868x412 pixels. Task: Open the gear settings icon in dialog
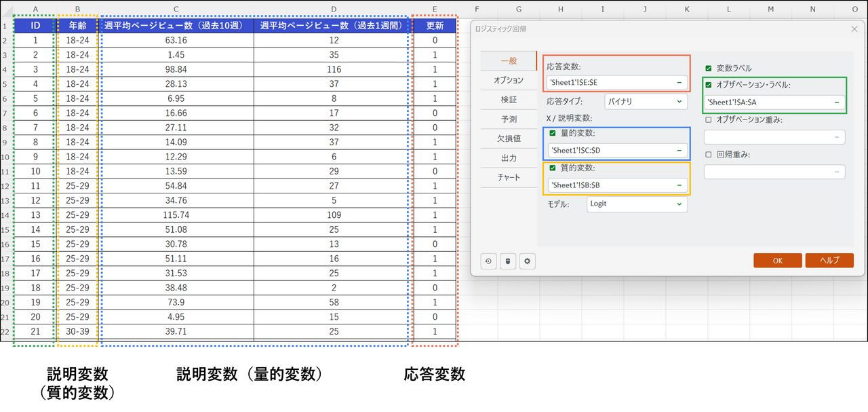pos(528,261)
